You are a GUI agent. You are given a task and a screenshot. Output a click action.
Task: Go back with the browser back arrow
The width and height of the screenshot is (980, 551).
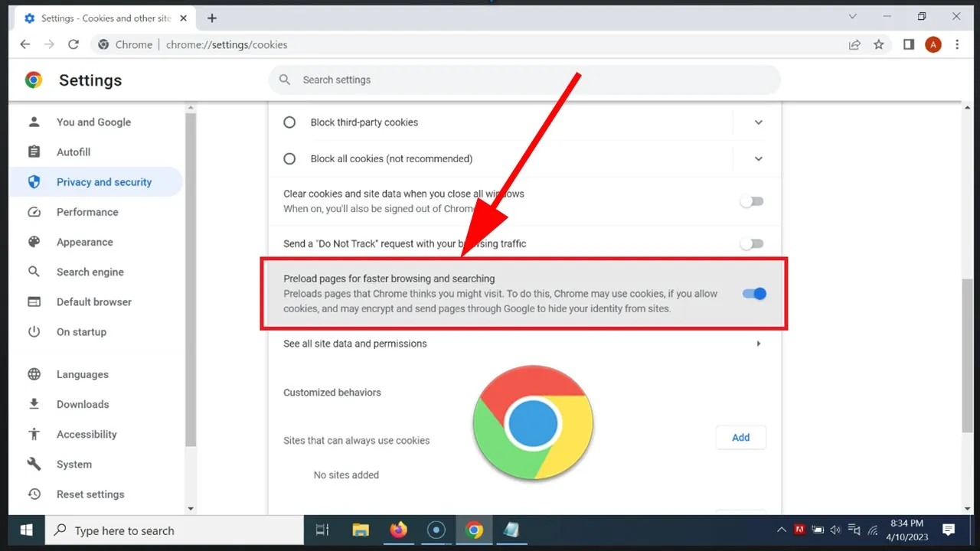(24, 44)
